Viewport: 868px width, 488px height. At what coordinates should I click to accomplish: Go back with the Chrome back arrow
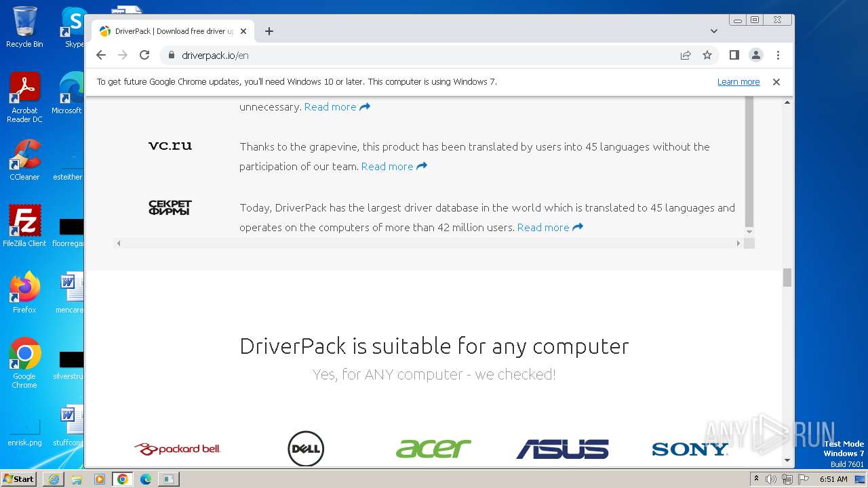[101, 55]
